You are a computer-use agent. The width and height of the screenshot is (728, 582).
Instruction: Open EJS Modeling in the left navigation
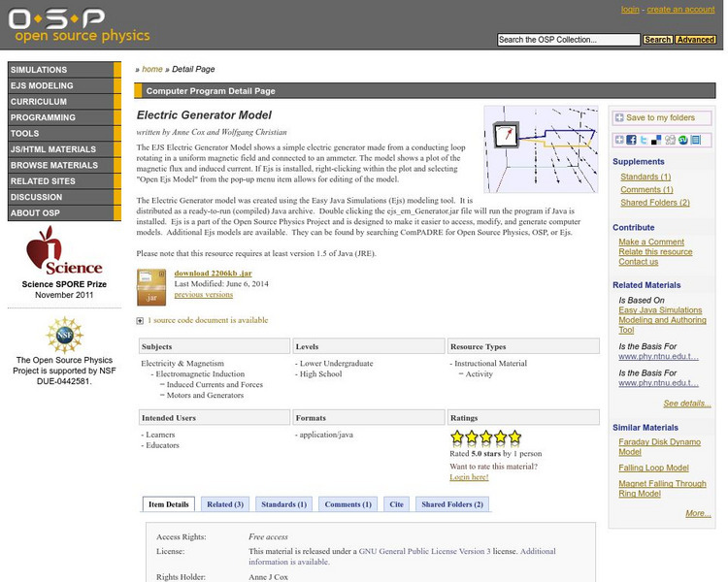tap(64, 85)
